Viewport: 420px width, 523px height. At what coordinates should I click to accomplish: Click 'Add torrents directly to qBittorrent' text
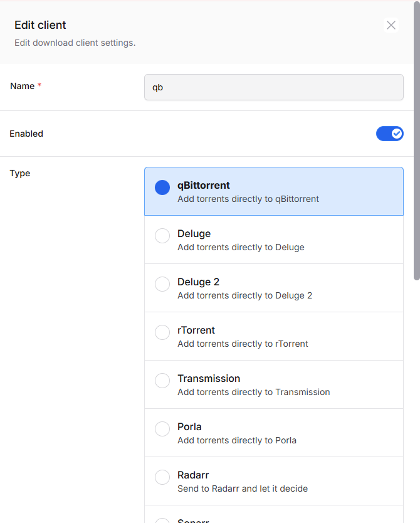tap(248, 199)
